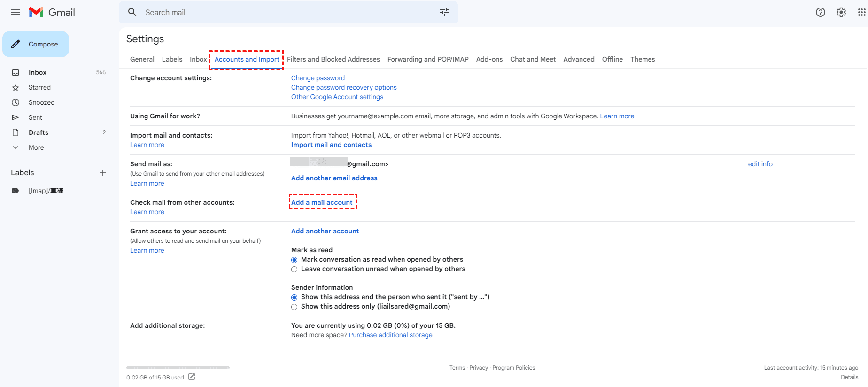Select 'Mark conversation as read' radio option
This screenshot has height=387, width=868.
click(294, 260)
